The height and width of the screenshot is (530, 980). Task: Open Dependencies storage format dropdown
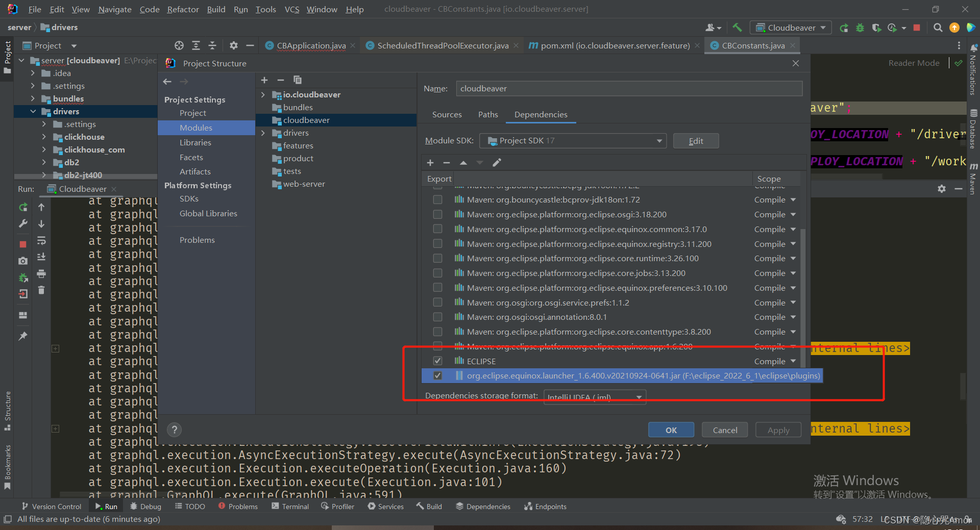click(595, 397)
